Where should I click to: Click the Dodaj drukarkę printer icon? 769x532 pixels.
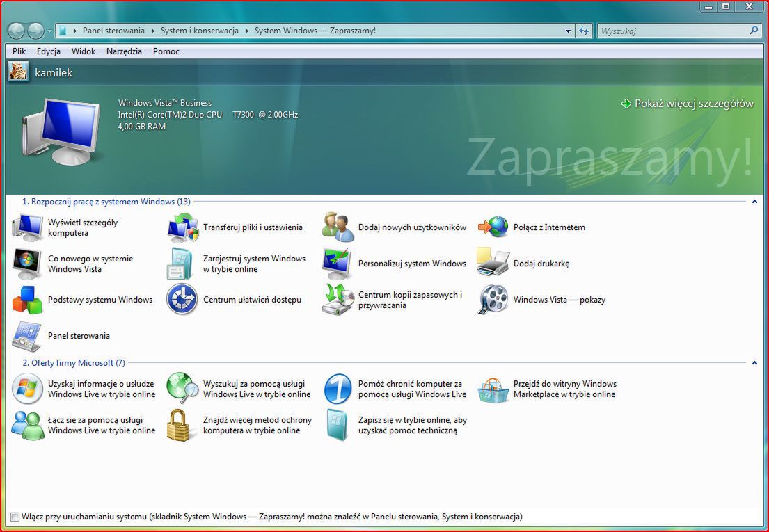(x=493, y=263)
